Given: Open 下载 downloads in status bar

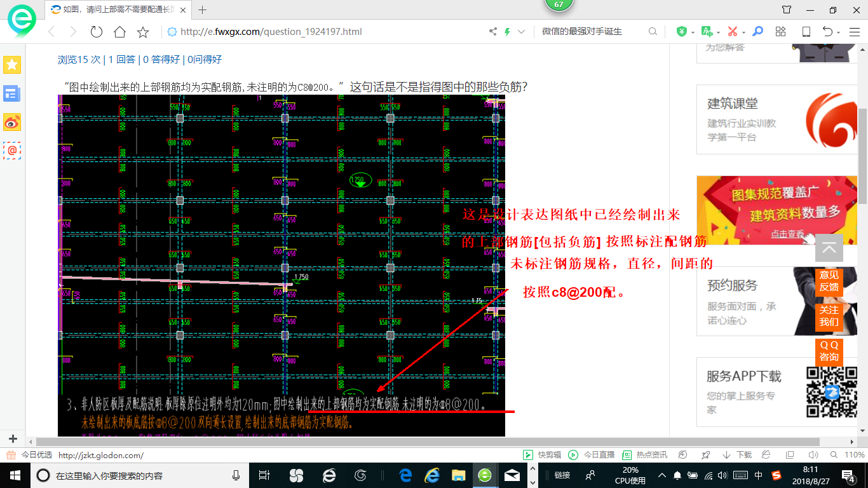Looking at the screenshot, I should pyautogui.click(x=737, y=455).
